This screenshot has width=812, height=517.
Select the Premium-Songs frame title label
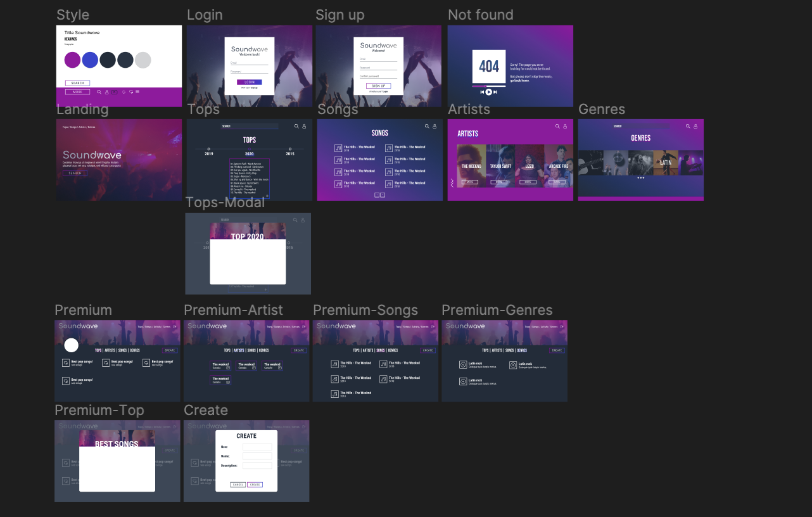pos(365,310)
